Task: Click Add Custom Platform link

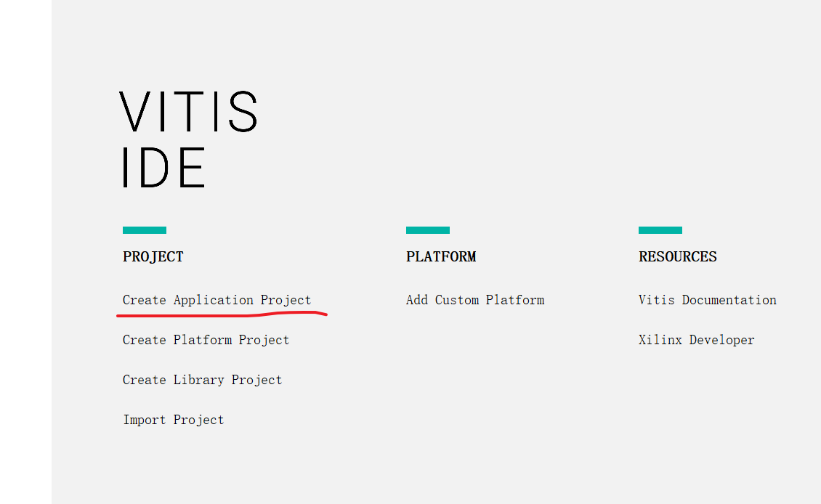Action: pos(475,300)
